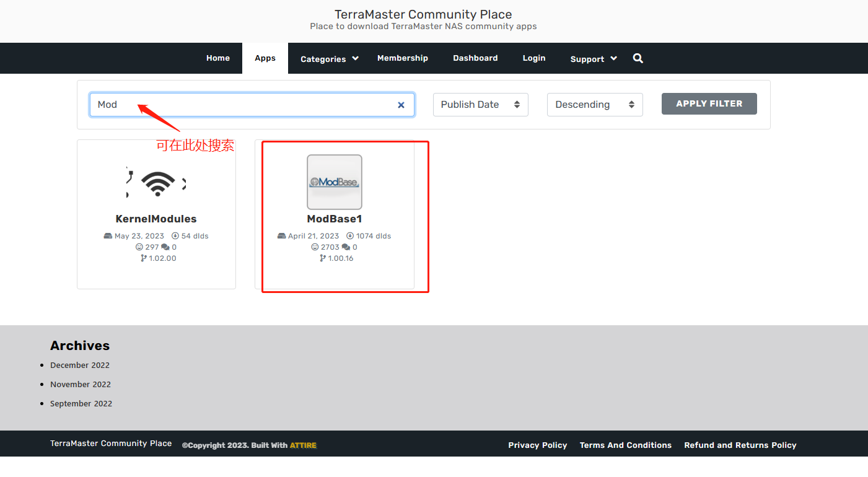Click the TerraMaster Community Place site title
The image size is (868, 477).
pyautogui.click(x=423, y=14)
